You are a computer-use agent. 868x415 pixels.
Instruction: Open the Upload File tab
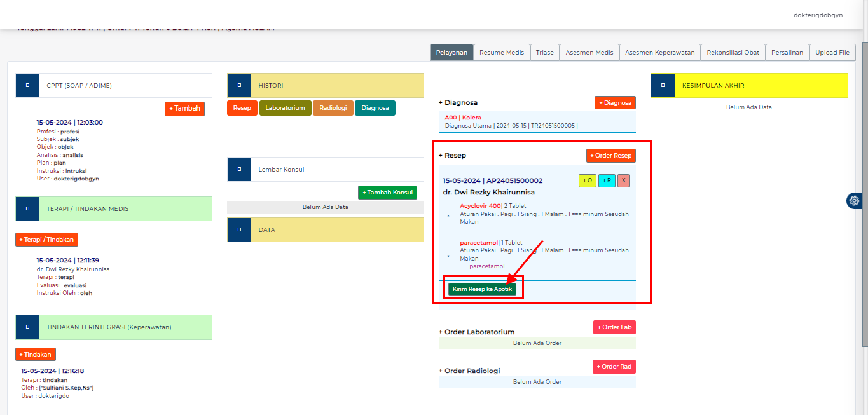(832, 53)
